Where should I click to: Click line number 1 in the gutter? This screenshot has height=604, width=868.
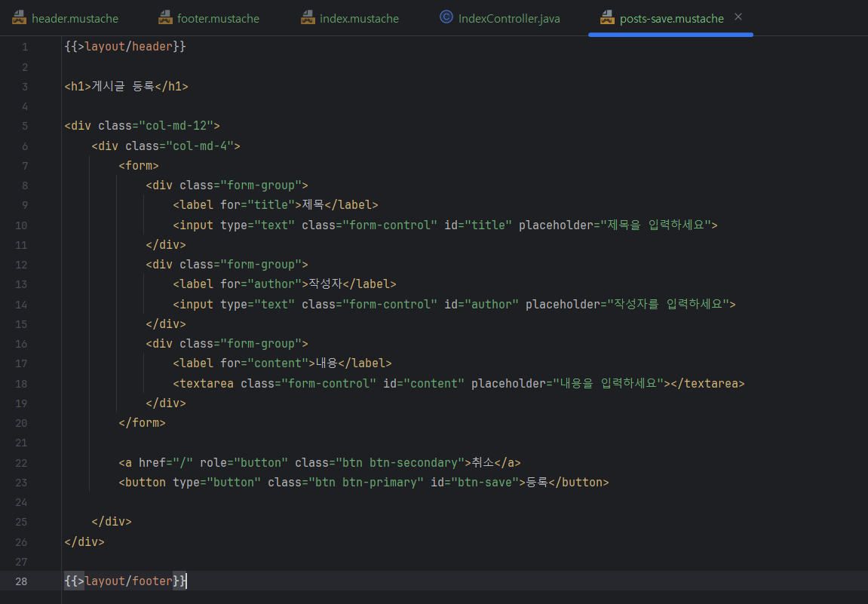pyautogui.click(x=24, y=47)
